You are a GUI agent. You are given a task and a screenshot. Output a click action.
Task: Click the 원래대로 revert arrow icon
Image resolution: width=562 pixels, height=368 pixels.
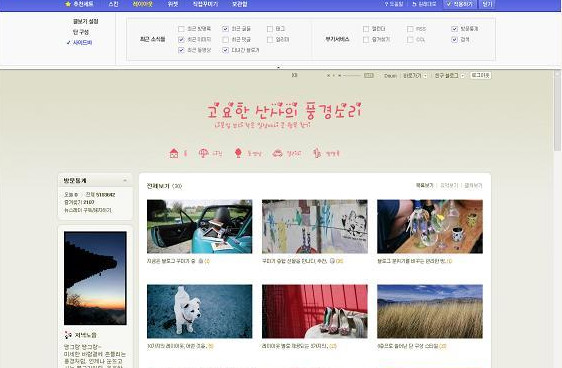coord(414,4)
